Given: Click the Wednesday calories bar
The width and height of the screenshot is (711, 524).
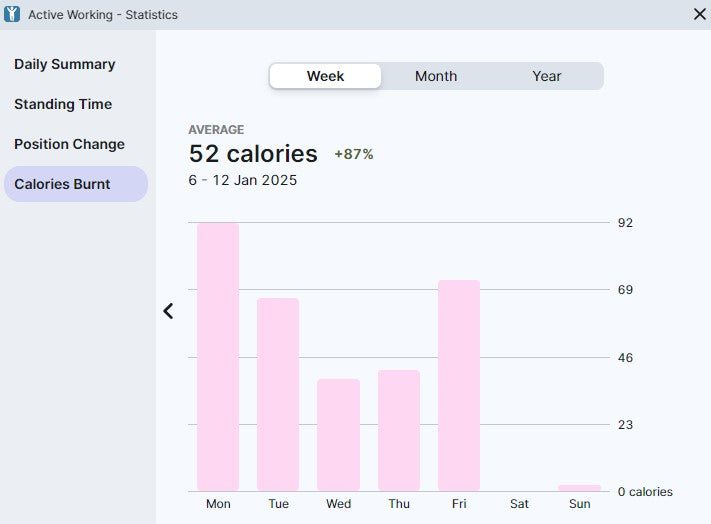Looking at the screenshot, I should (338, 435).
